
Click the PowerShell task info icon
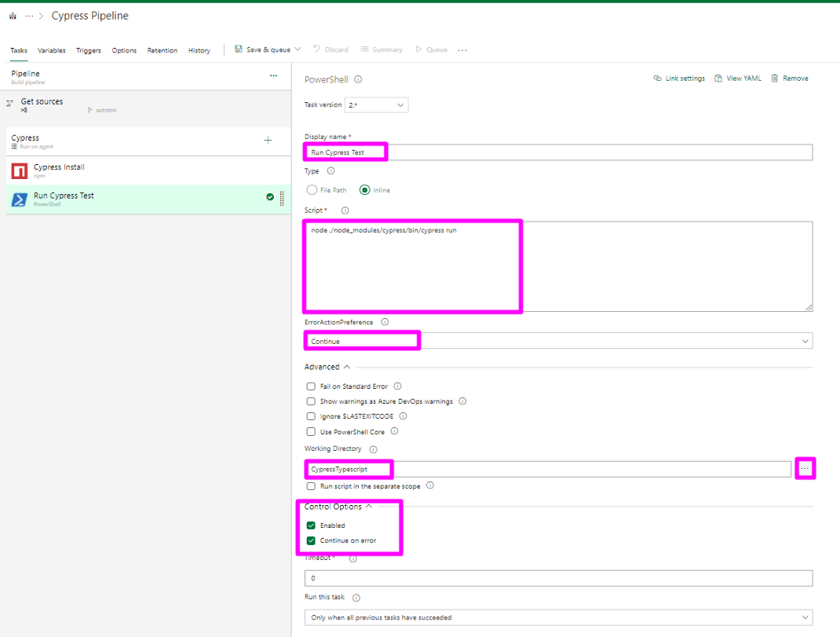pos(359,79)
